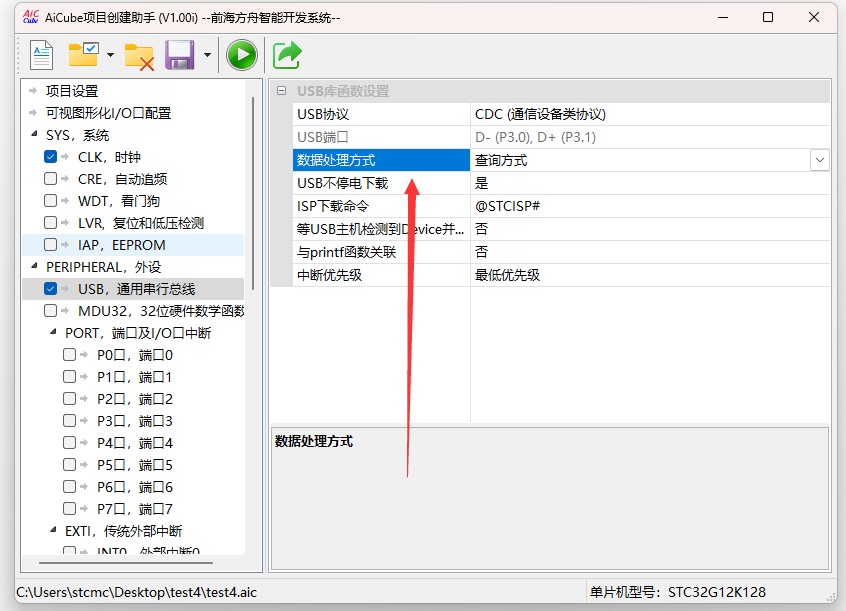Screen dimensions: 846x611
Task: Click 否 value of 与printf函数关联
Action: coord(481,252)
